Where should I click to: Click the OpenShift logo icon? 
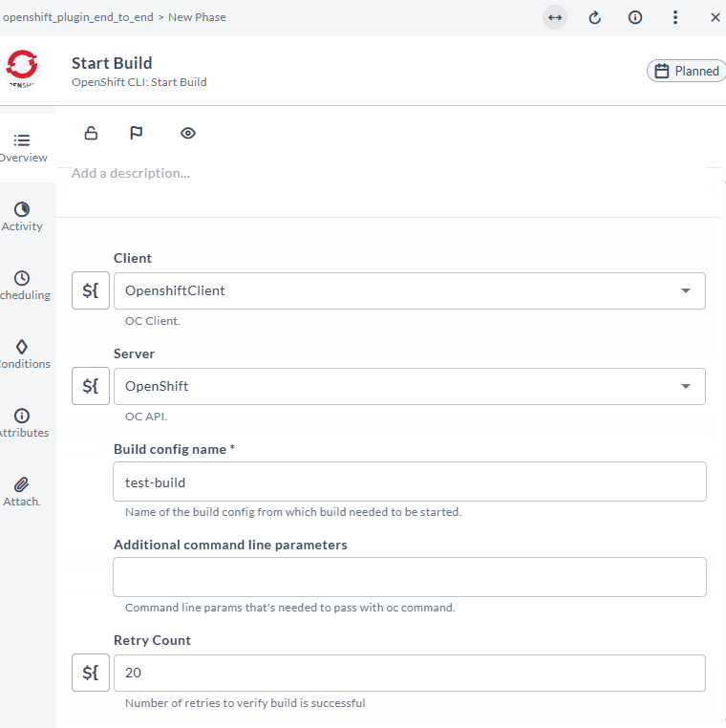coord(22,68)
